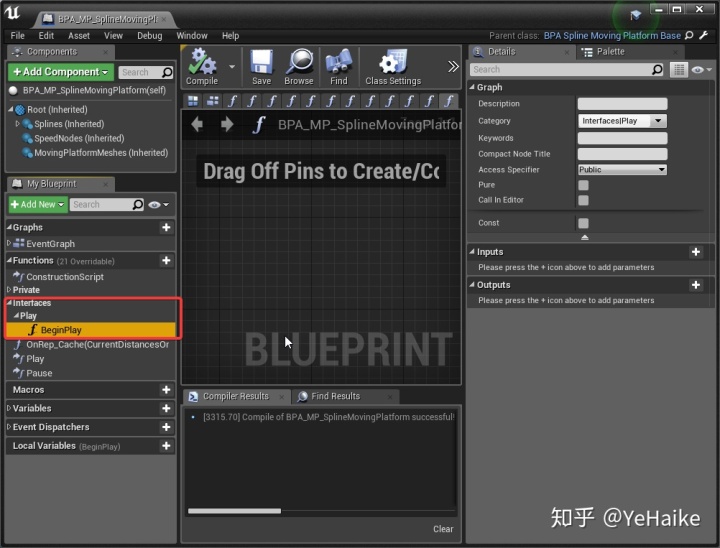Open Find in blueprint

338,67
